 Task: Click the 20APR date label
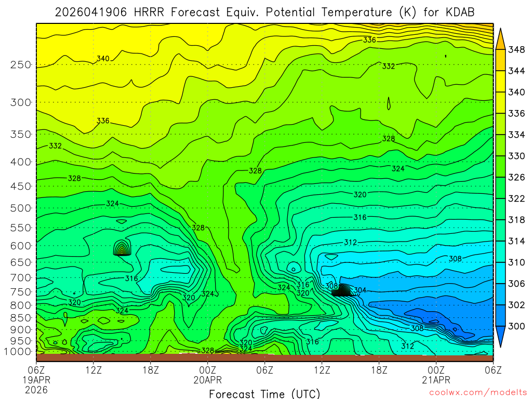click(x=208, y=380)
